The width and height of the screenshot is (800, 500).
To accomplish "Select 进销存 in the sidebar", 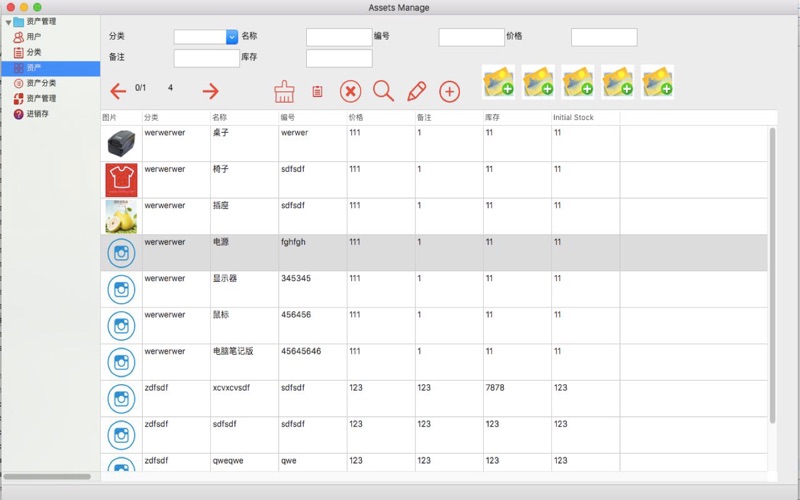I will (x=37, y=114).
